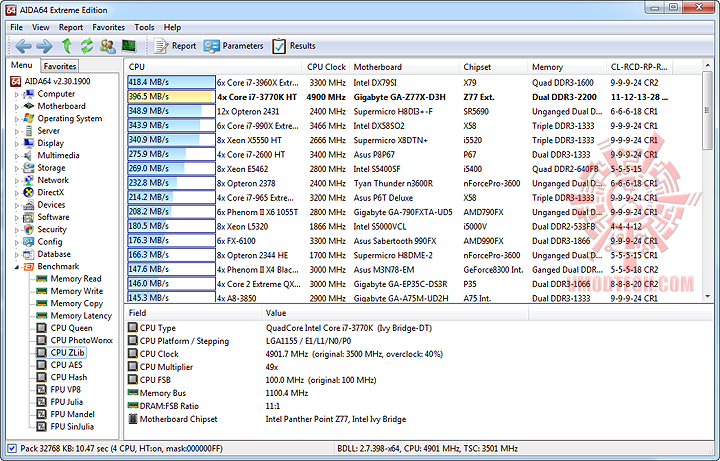Expand the Multimedia tree node
The width and height of the screenshot is (720, 461).
[x=17, y=156]
